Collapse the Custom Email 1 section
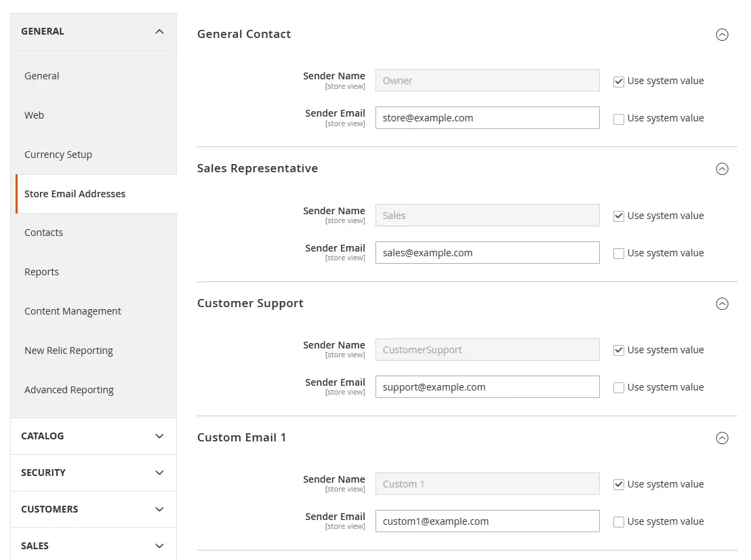751x560 pixels. 722,438
